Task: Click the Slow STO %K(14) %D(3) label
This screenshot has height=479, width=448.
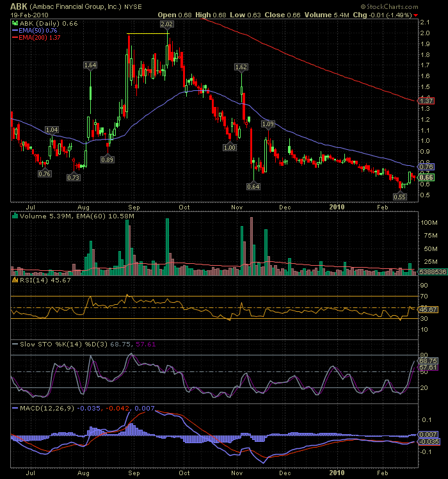Action: click(64, 345)
